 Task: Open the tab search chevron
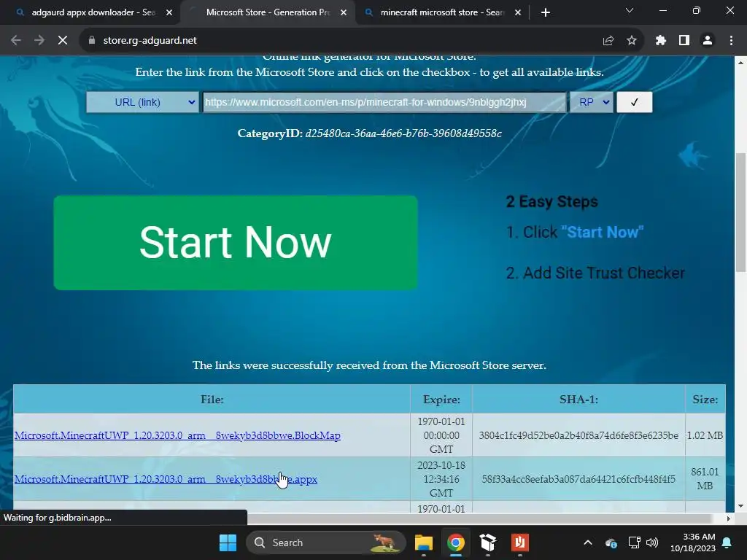pyautogui.click(x=630, y=10)
